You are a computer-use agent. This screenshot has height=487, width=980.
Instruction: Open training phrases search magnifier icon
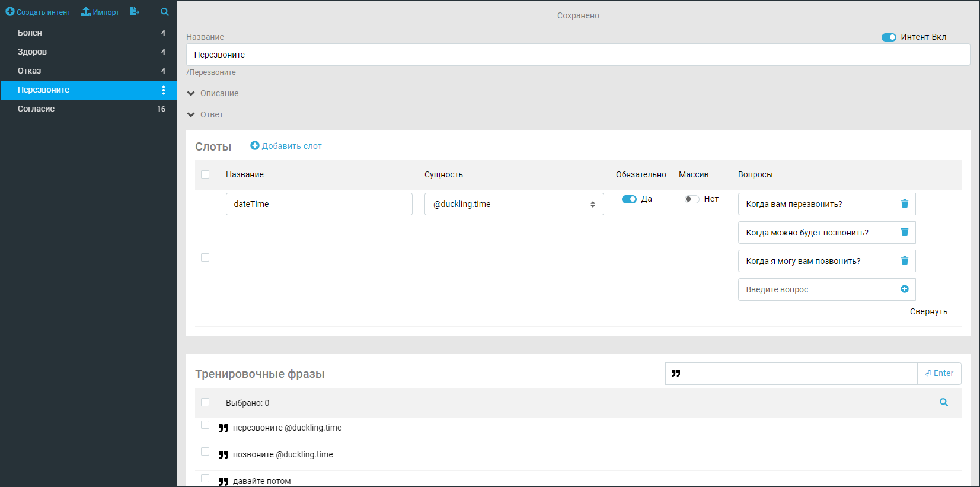click(x=944, y=402)
